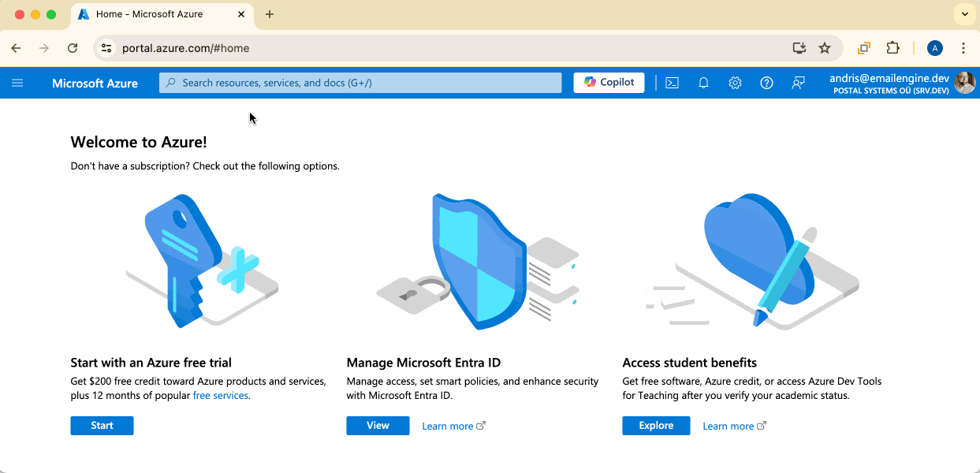Screen dimensions: 980x473
Task: Open the help question mark icon
Action: (x=766, y=82)
